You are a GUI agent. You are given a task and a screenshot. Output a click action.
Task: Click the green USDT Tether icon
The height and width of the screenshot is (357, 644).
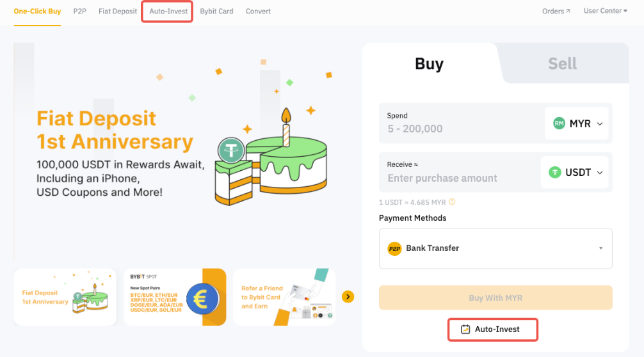click(555, 173)
